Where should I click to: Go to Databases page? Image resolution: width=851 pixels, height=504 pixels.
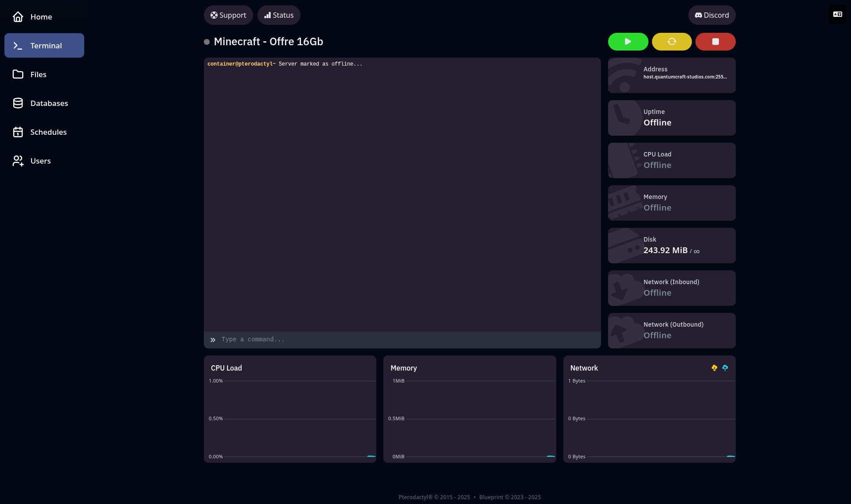44,103
